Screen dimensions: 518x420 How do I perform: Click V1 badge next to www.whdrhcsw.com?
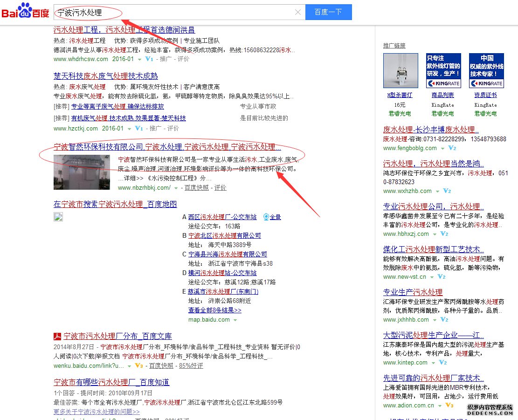click(x=149, y=59)
